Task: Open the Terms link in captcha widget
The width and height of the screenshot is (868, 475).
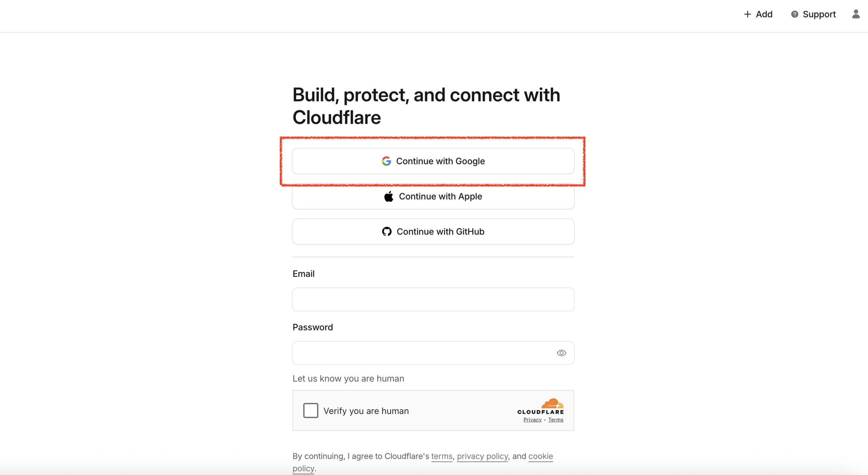Action: coord(555,420)
